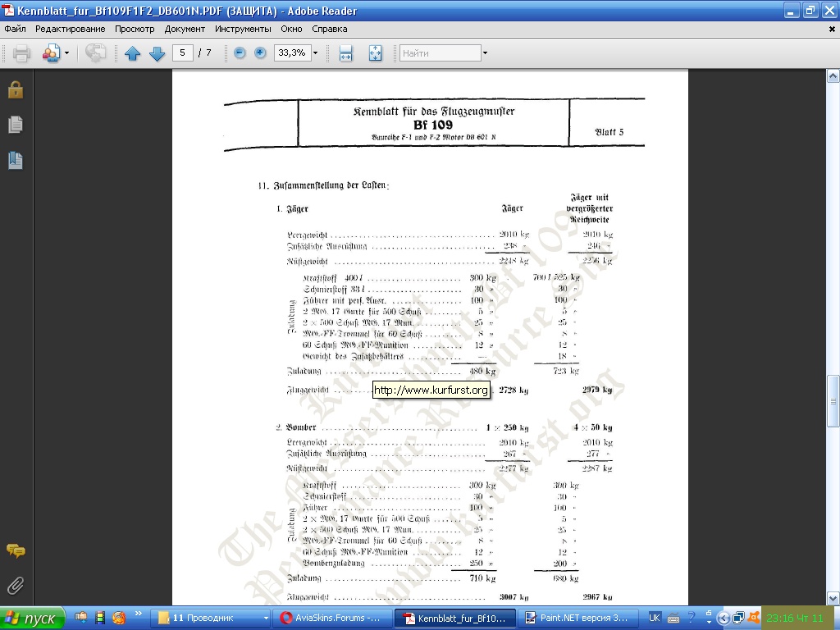Screen dimensions: 840x630
Task: Click the scrollbar up arrow
Action: pos(833,76)
